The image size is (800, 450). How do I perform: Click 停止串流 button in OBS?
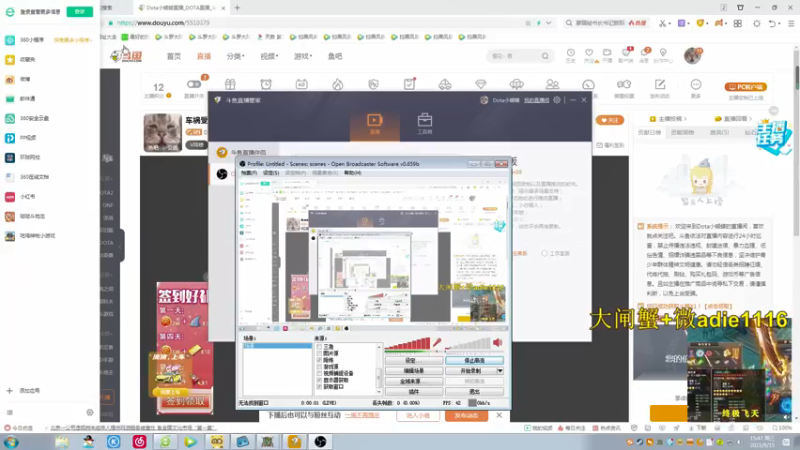(x=474, y=360)
